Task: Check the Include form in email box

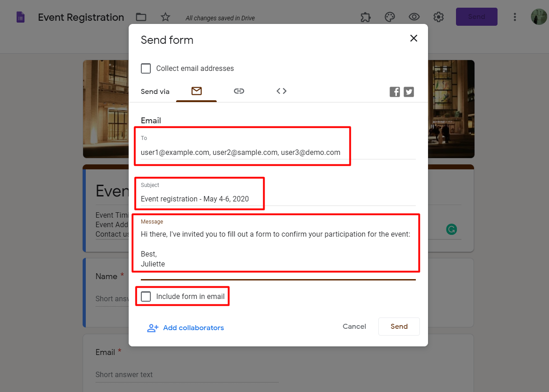Action: [x=146, y=297]
